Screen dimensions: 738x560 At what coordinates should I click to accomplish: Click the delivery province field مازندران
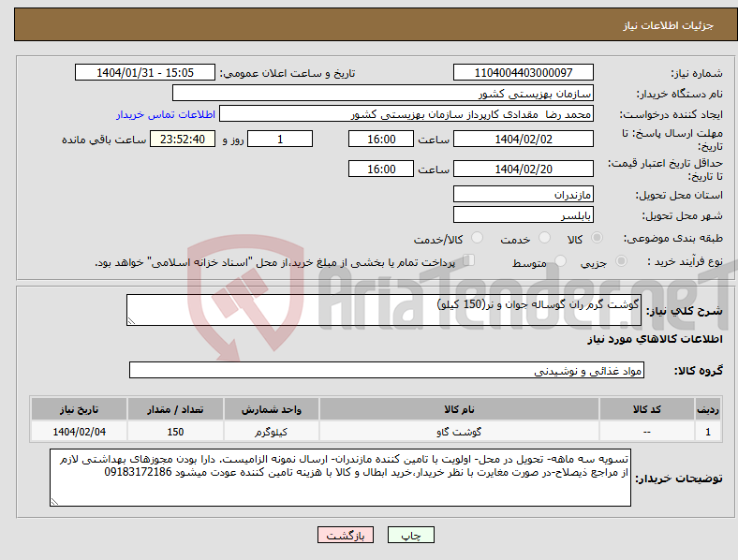coord(523,194)
